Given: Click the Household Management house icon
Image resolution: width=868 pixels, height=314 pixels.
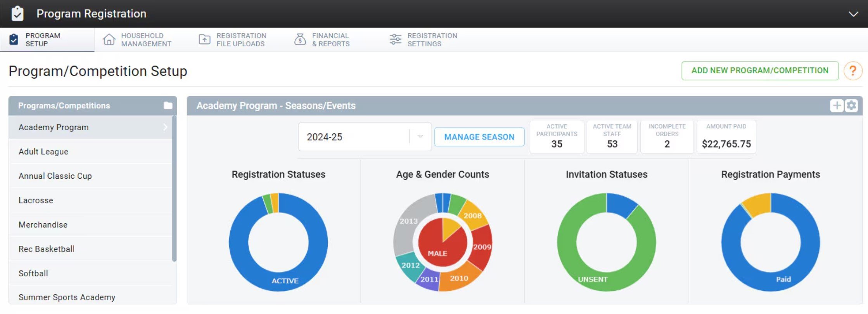Looking at the screenshot, I should pyautogui.click(x=109, y=40).
